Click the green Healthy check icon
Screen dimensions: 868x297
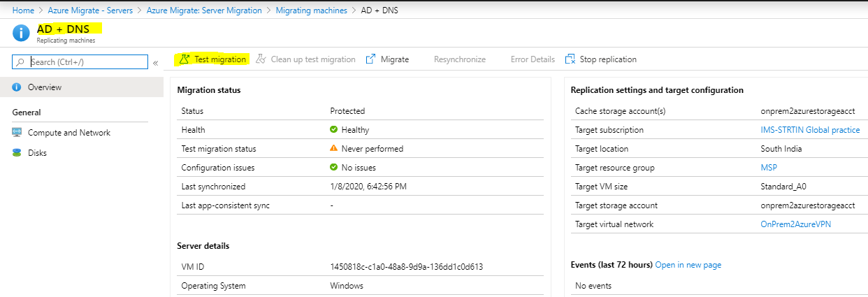click(334, 130)
